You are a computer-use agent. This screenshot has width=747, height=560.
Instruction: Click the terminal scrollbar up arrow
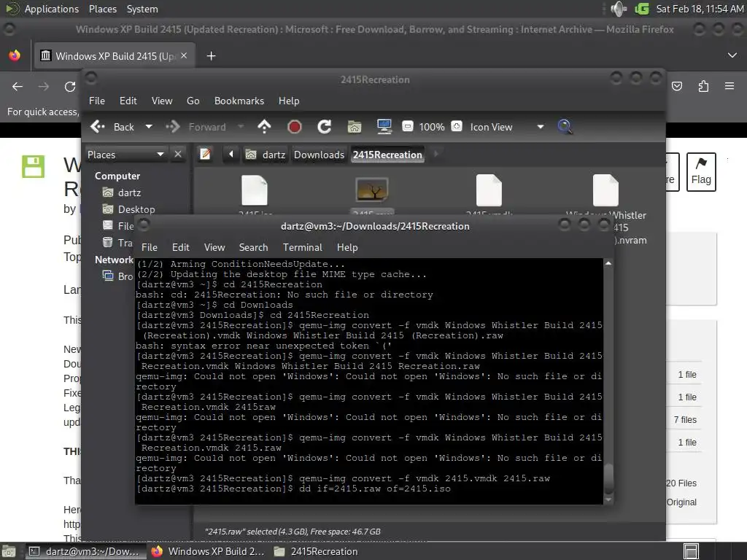(x=608, y=263)
